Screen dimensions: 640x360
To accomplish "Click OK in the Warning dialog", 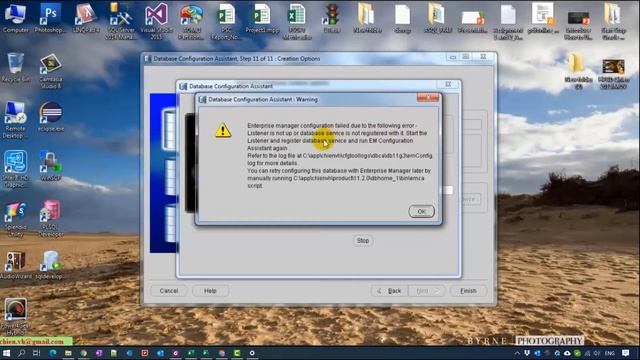I will click(x=421, y=211).
